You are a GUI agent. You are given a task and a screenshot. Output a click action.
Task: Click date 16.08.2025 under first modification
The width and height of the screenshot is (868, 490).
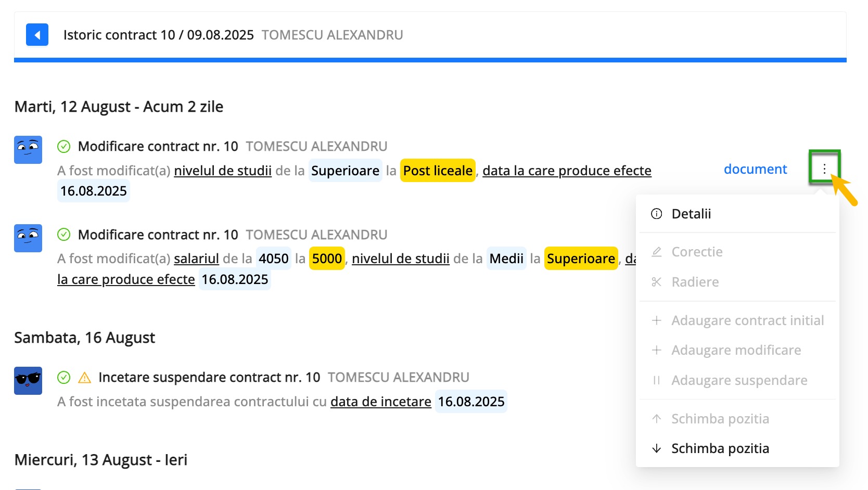[94, 191]
